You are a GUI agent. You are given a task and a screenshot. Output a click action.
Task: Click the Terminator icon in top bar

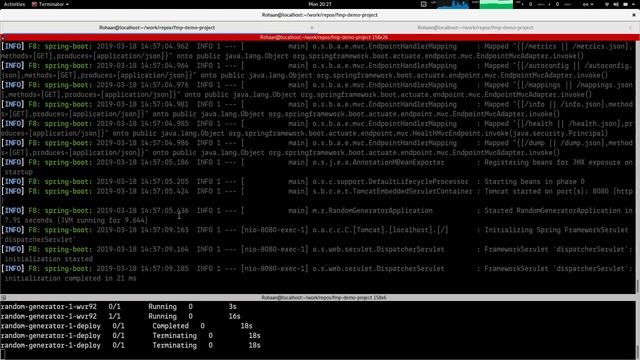(34, 4)
